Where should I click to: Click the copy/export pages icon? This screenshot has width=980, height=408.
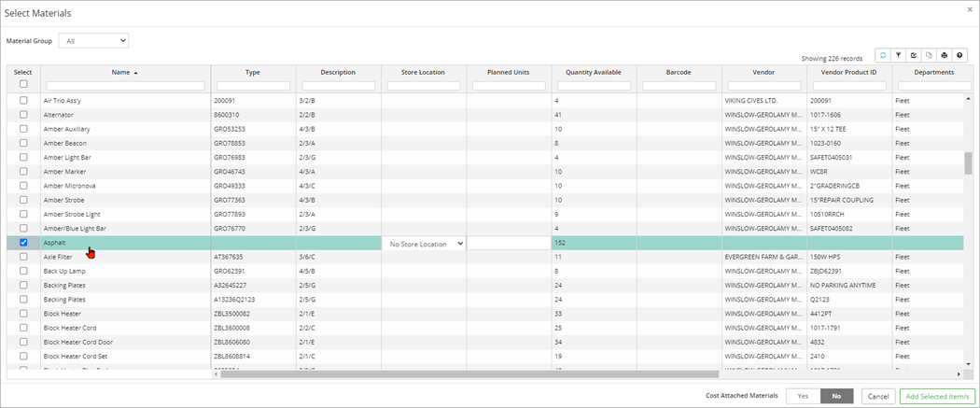(x=929, y=56)
